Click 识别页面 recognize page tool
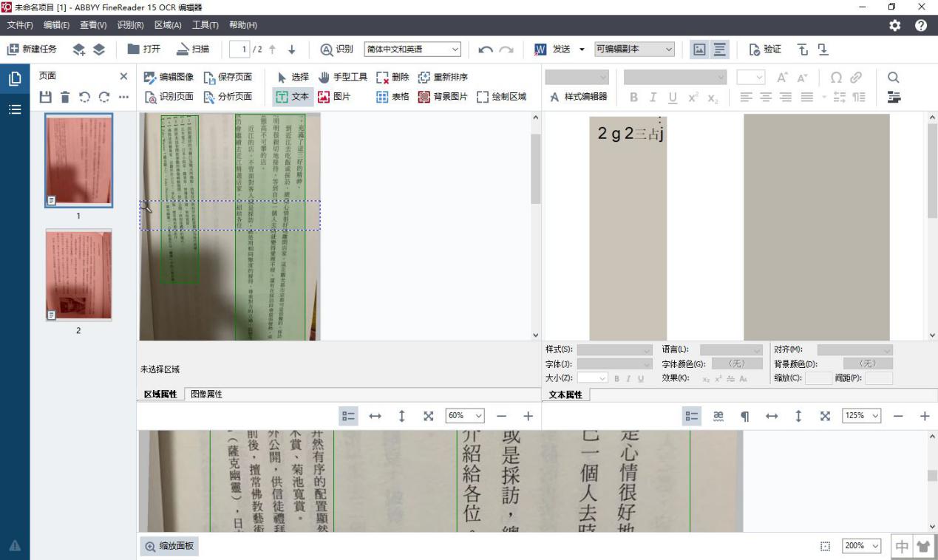 (169, 96)
